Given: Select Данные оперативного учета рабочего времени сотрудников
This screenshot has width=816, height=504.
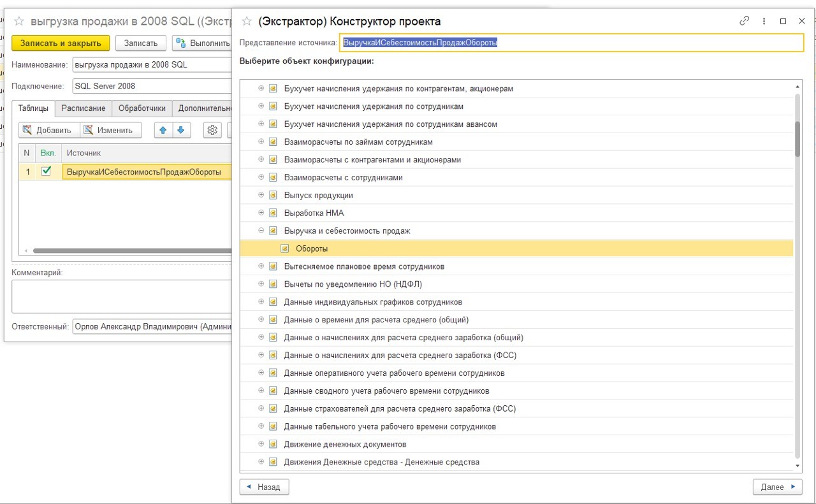Looking at the screenshot, I should pos(394,373).
